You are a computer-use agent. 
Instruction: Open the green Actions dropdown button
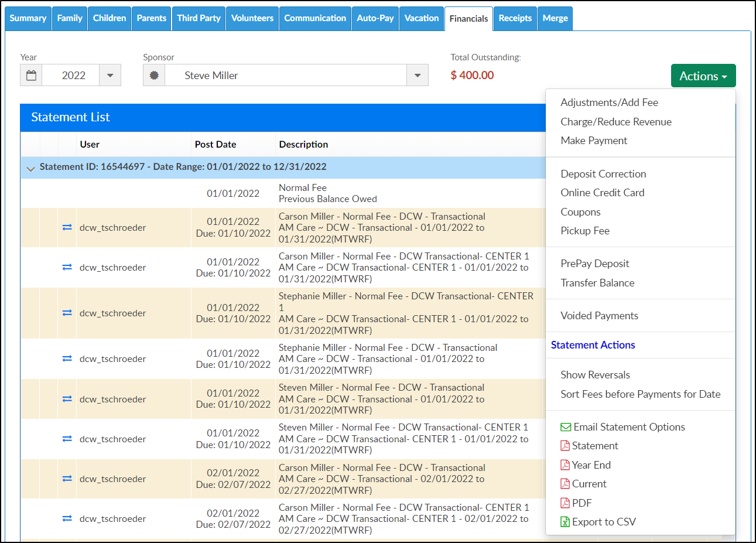tap(703, 76)
